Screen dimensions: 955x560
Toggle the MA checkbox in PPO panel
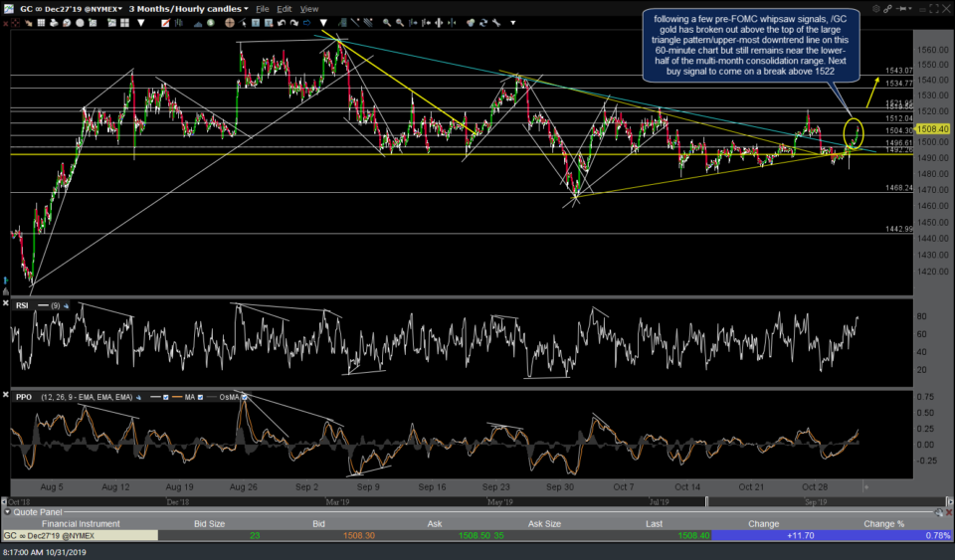pyautogui.click(x=199, y=398)
